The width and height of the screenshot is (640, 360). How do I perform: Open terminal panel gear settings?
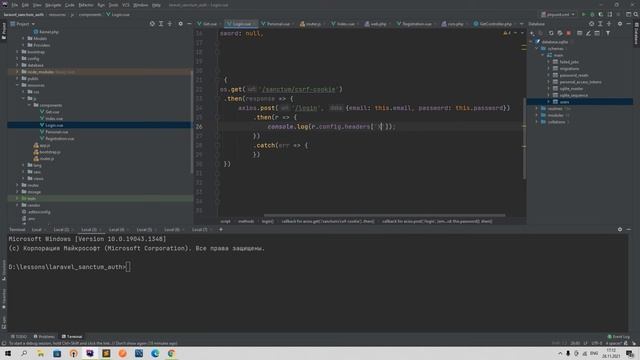click(620, 229)
